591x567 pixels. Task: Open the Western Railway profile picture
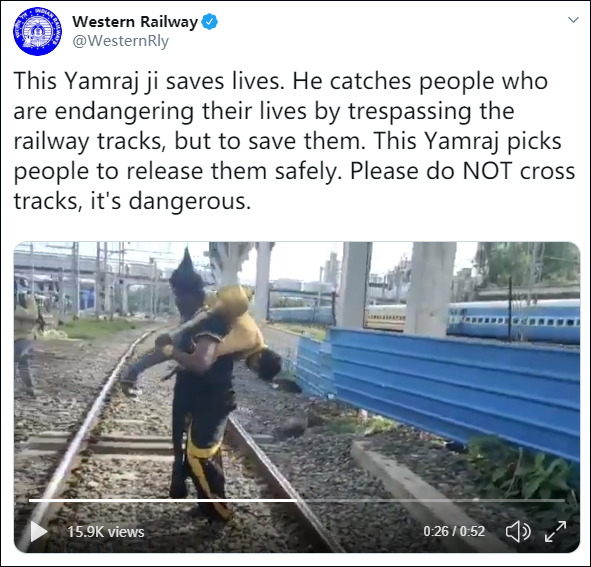pyautogui.click(x=37, y=31)
